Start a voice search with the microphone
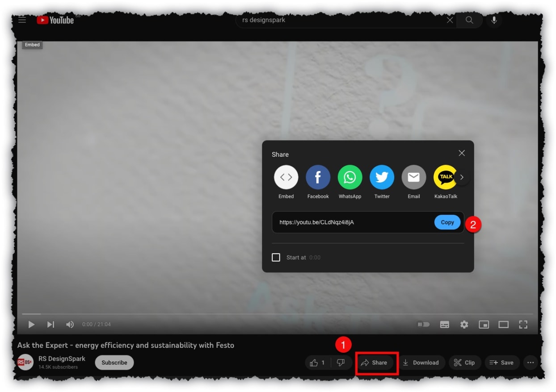This screenshot has height=392, width=556. click(x=494, y=20)
